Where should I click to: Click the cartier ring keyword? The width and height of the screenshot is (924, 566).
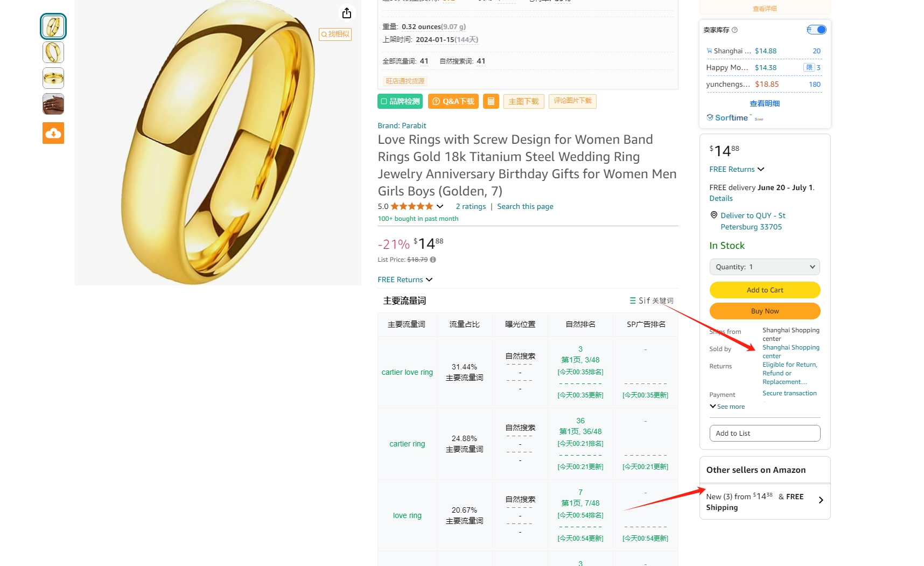coord(407,444)
